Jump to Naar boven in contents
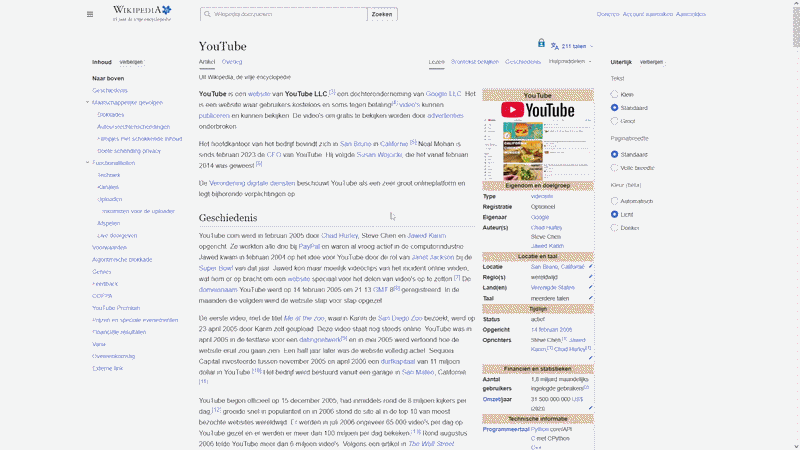The height and width of the screenshot is (450, 800). coord(108,79)
